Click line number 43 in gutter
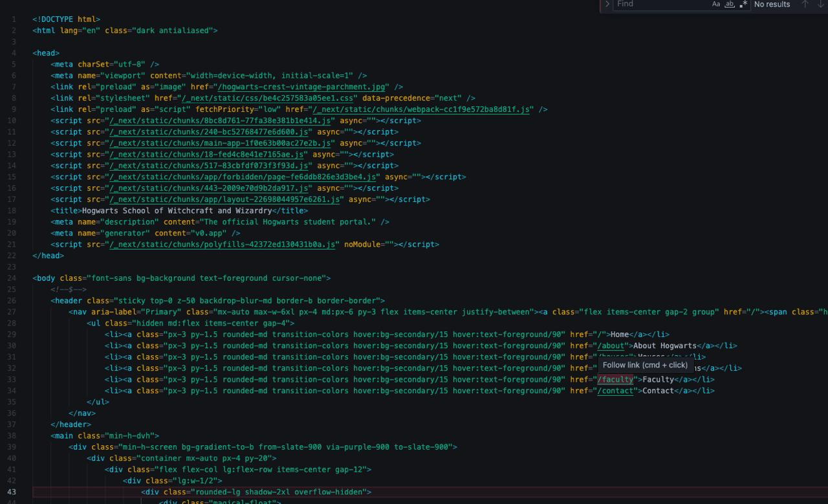Screen dimensions: 828x504 [x=13, y=492]
